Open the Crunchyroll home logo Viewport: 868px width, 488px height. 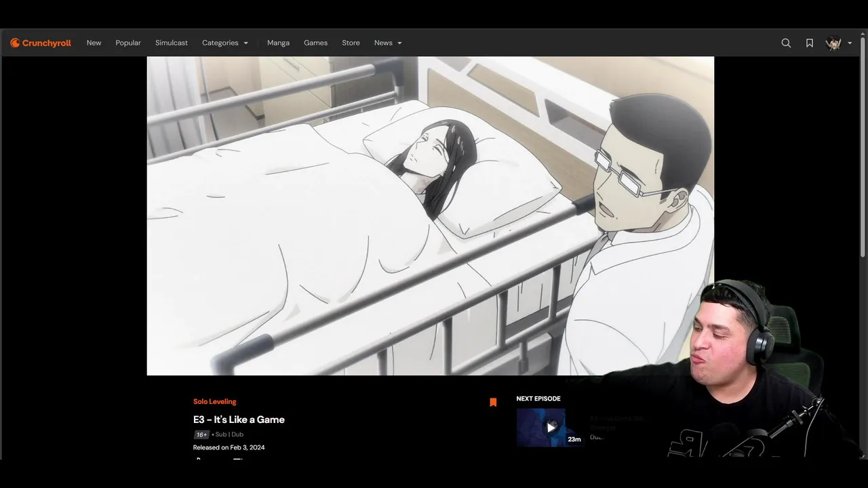click(x=41, y=43)
